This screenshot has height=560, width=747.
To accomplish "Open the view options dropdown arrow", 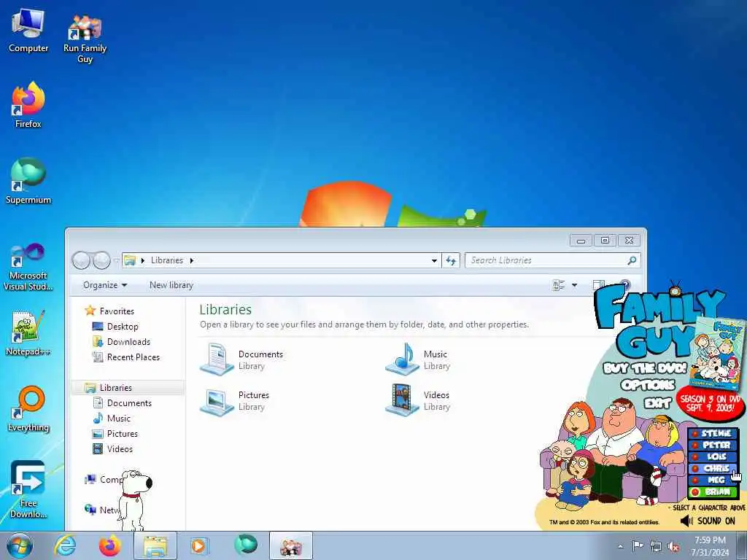I will coord(575,285).
